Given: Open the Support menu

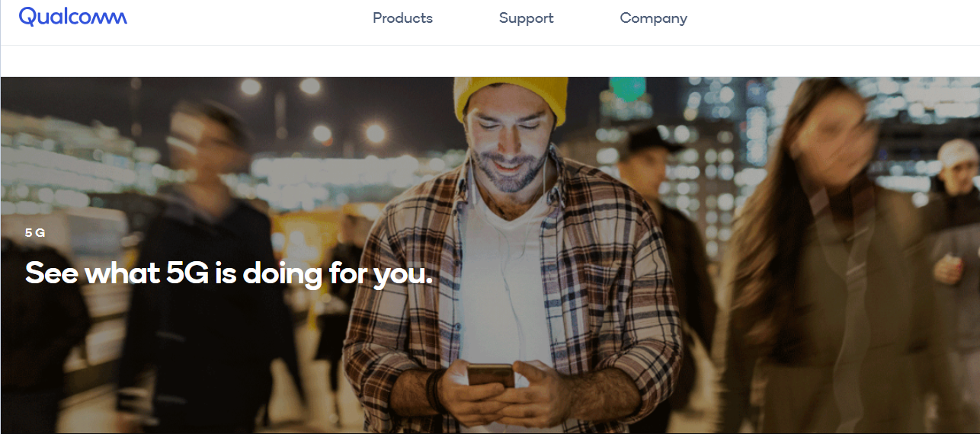Looking at the screenshot, I should [x=526, y=18].
